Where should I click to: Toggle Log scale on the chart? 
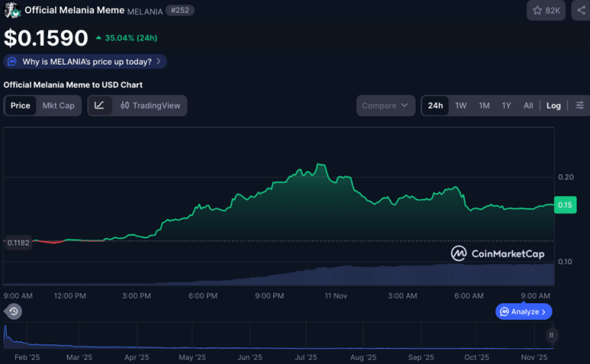pyautogui.click(x=554, y=106)
